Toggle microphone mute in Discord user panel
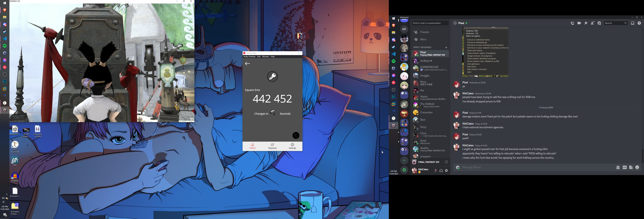644x219 pixels. (x=435, y=171)
